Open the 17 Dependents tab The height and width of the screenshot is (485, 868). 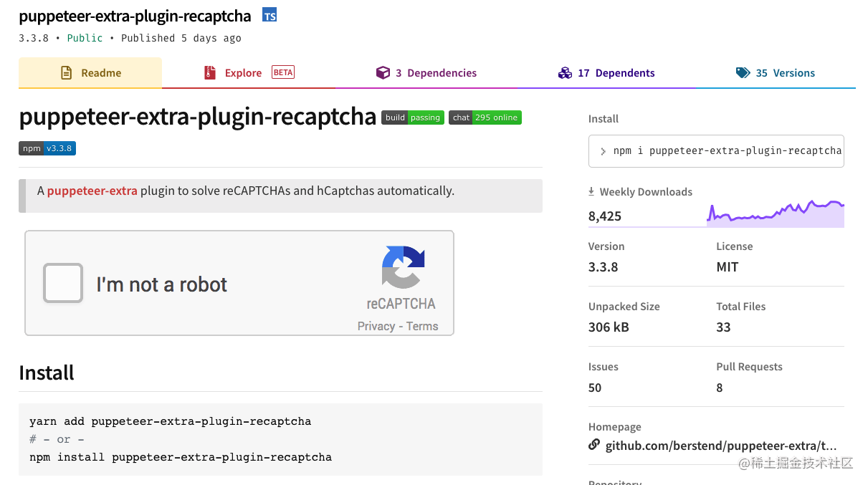606,72
